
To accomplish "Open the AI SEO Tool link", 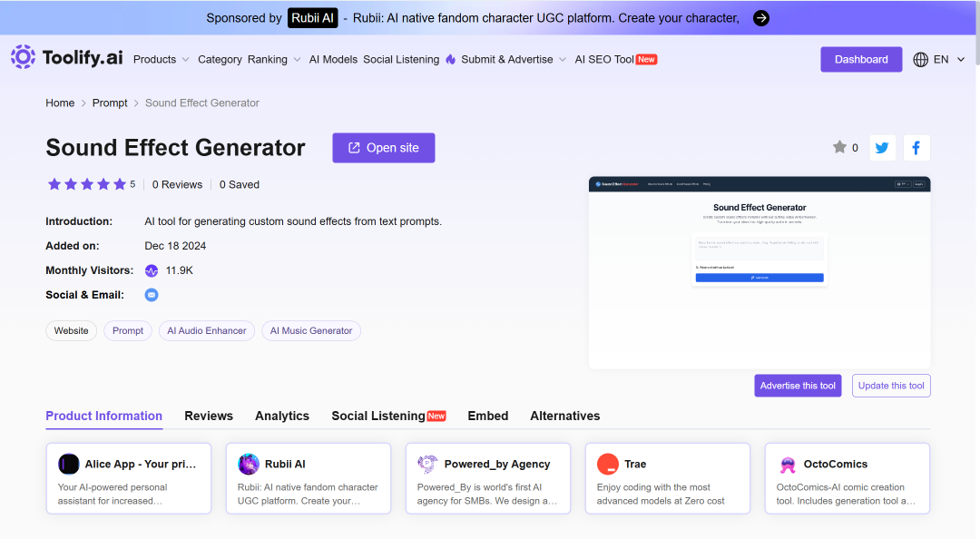I will click(x=615, y=59).
